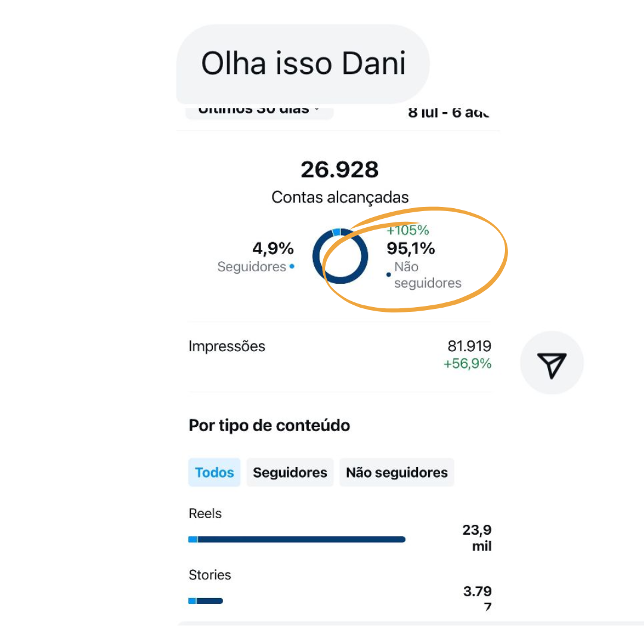Click the 81.919 impressions value
Screen dimensions: 644x644
[469, 346]
